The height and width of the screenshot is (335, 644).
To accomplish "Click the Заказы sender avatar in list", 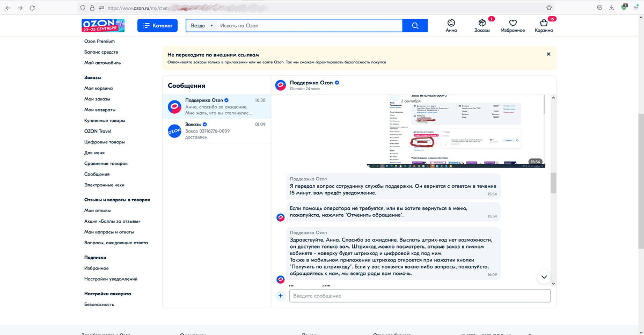I will (174, 130).
